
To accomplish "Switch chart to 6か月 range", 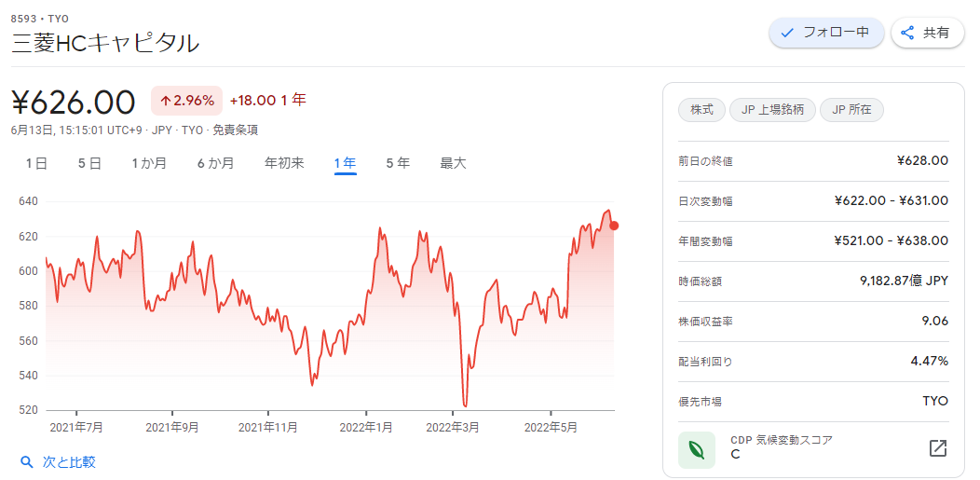I will point(215,164).
